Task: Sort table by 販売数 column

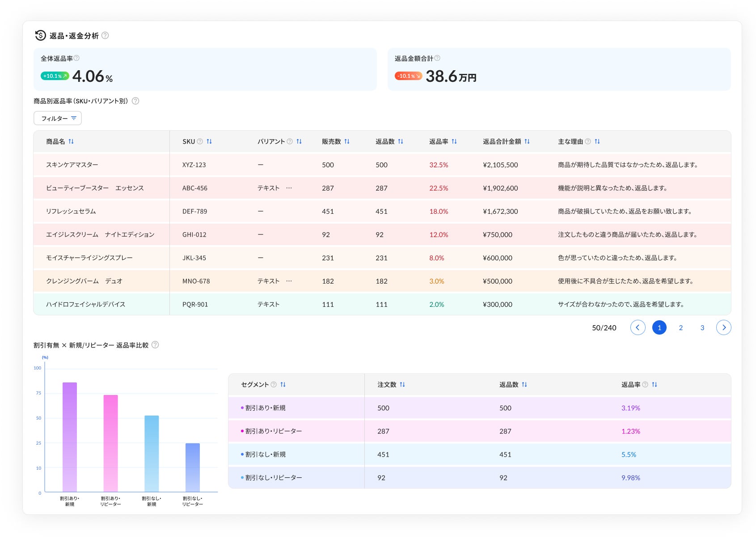Action: click(x=347, y=141)
